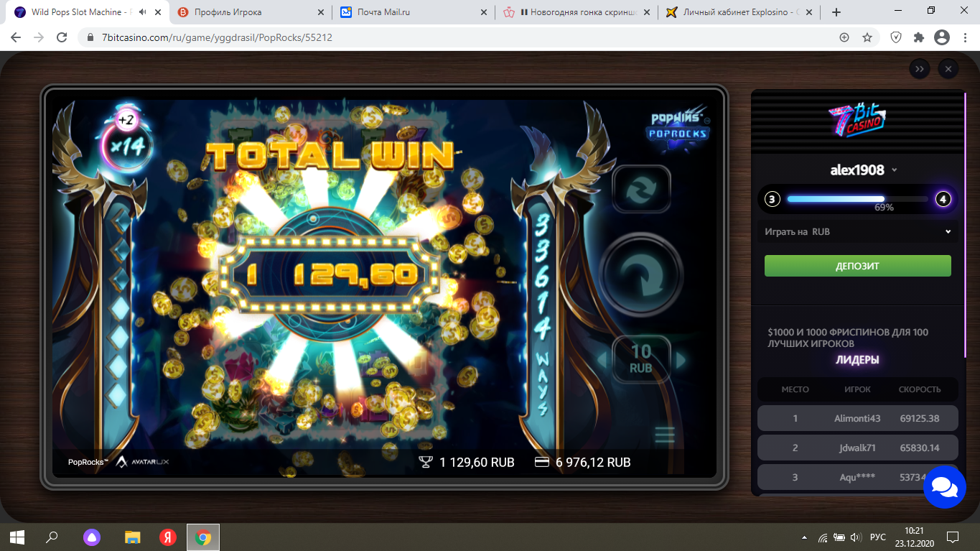Open the slot game hamburger menu
980x551 pixels.
click(x=665, y=435)
